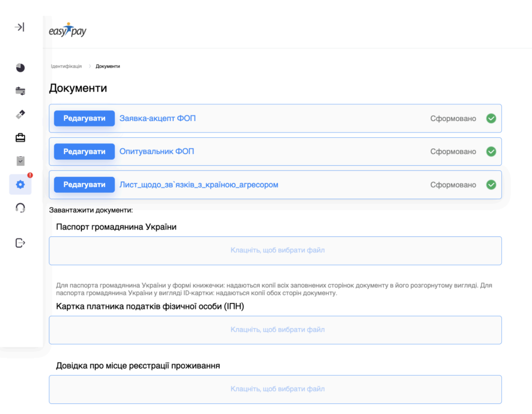
Task: Open the card transfers sidebar icon
Action: tap(20, 91)
